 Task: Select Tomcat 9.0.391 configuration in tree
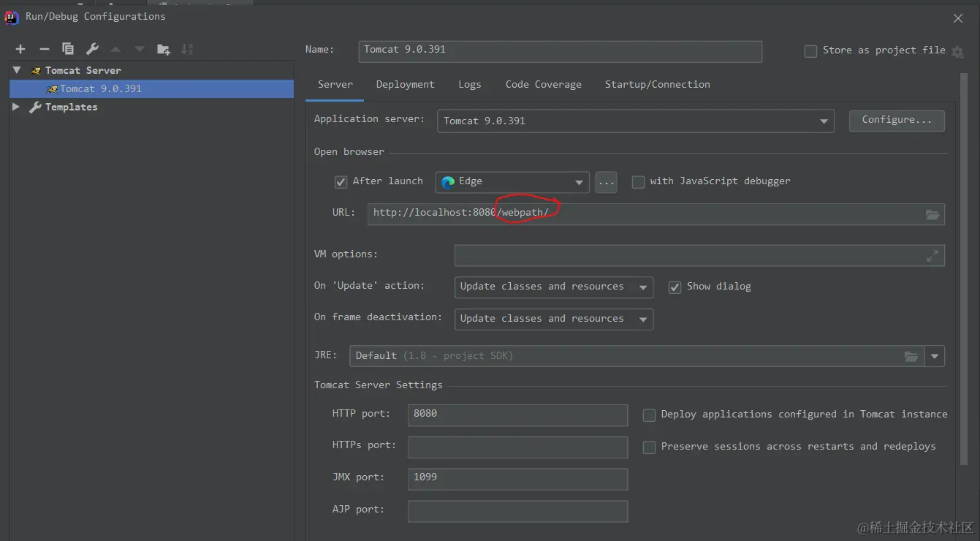(x=151, y=88)
